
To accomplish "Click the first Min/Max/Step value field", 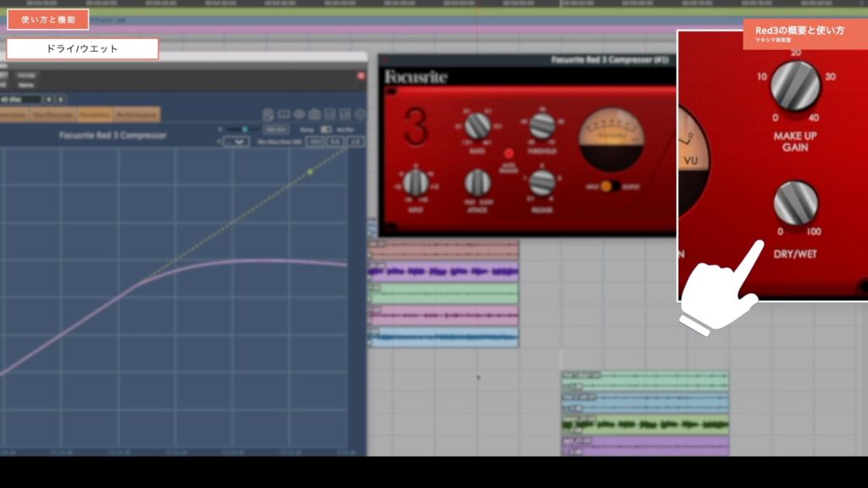I will [x=315, y=142].
